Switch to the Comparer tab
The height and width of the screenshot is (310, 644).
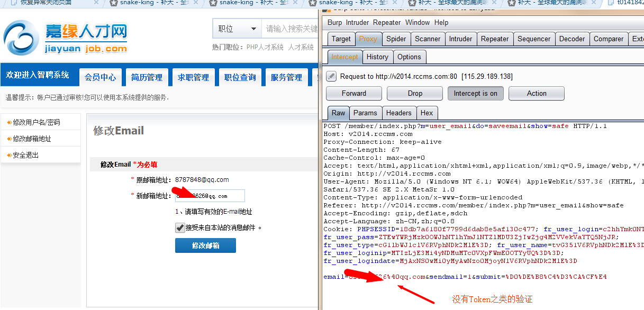609,39
